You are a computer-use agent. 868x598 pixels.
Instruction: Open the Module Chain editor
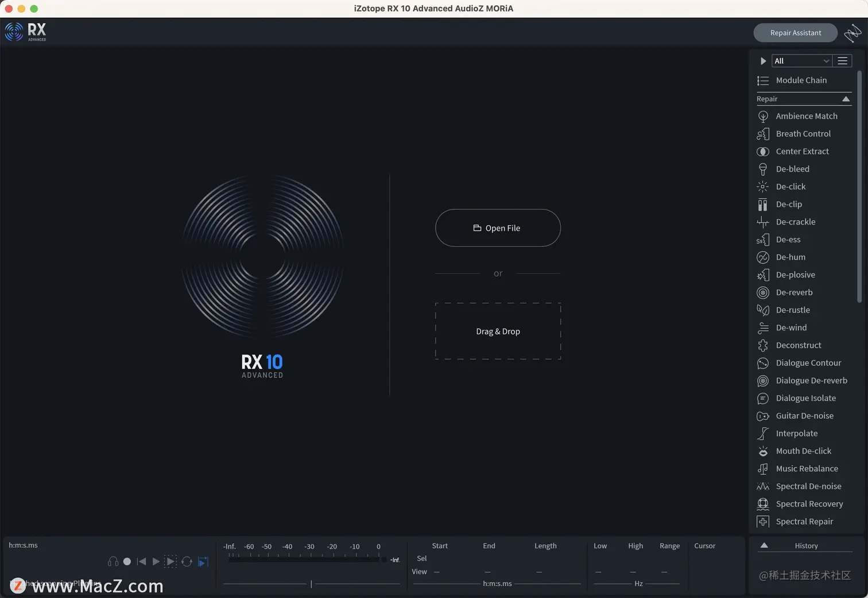pyautogui.click(x=792, y=80)
